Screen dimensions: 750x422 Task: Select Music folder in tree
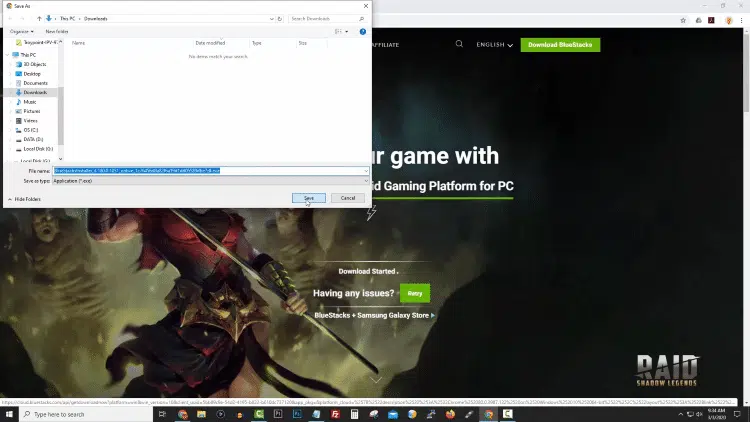coord(30,102)
